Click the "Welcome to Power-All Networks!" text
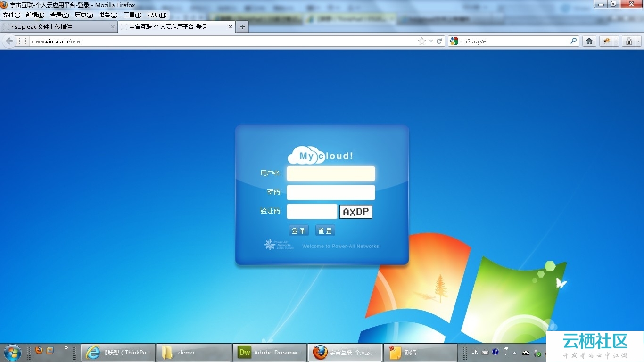Image resolution: width=644 pixels, height=362 pixels. pos(341,246)
